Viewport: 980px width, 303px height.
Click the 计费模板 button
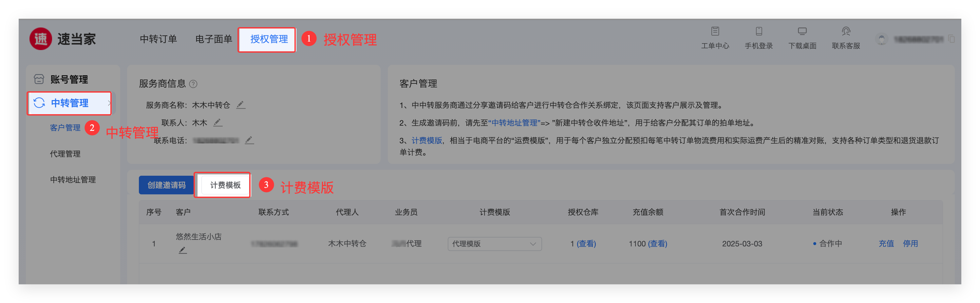(x=225, y=185)
